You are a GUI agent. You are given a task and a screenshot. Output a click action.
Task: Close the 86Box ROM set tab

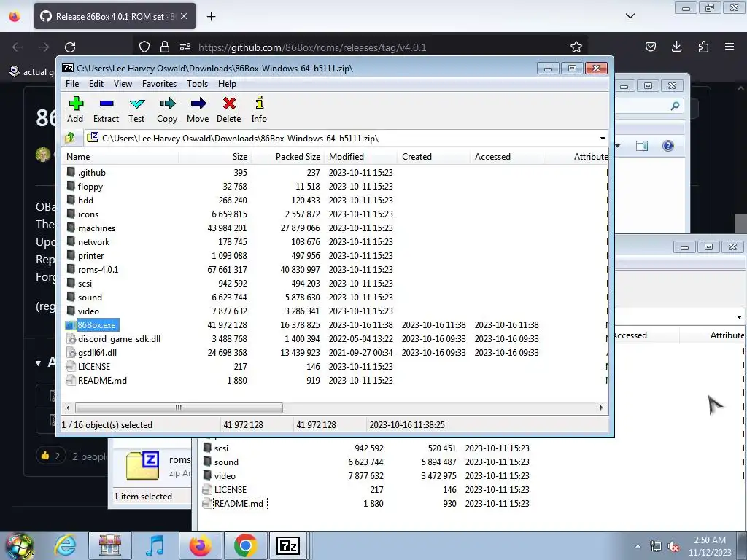[184, 16]
